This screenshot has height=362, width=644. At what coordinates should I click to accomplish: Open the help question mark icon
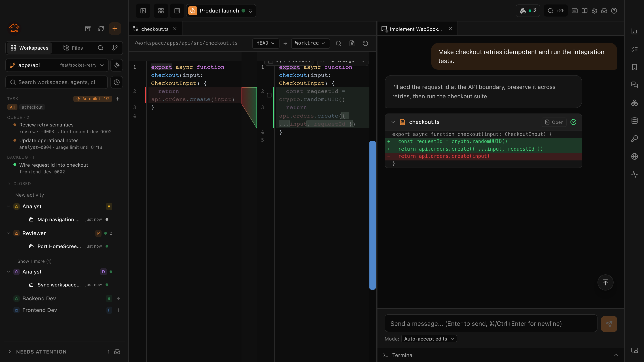point(614,11)
